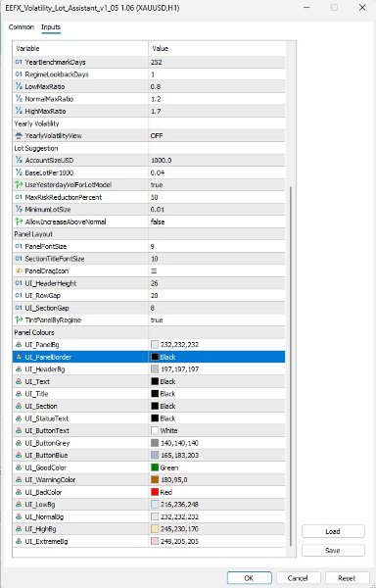Click the string icon beside PanelDragIcon
The width and height of the screenshot is (376, 588).
click(x=19, y=270)
